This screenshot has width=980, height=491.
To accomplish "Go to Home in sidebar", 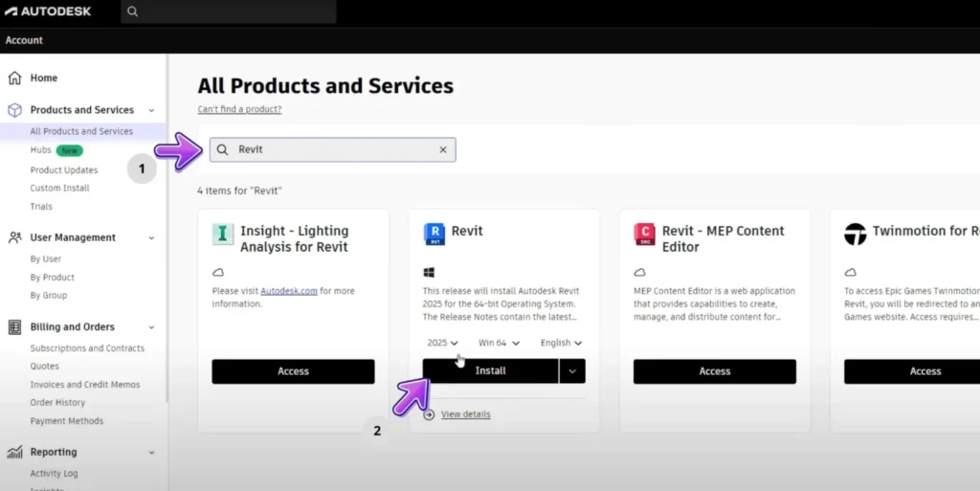I will point(44,78).
